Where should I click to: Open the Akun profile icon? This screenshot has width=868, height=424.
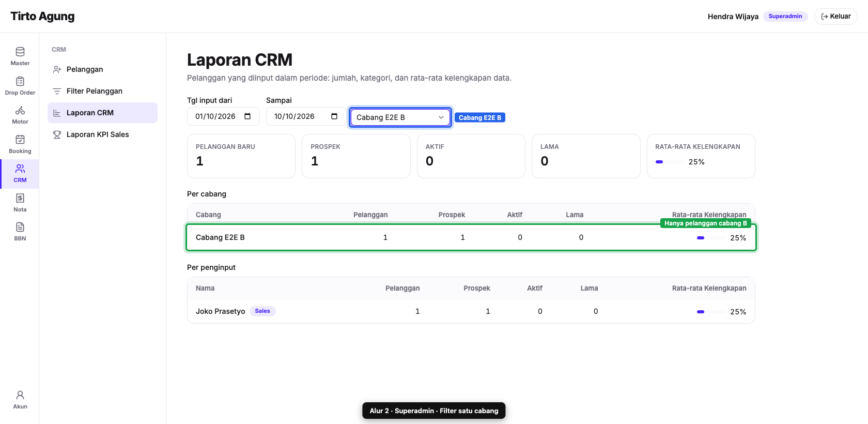coord(20,395)
